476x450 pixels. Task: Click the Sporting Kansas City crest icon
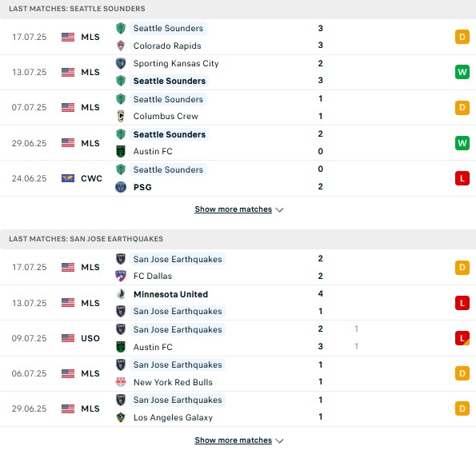121,63
